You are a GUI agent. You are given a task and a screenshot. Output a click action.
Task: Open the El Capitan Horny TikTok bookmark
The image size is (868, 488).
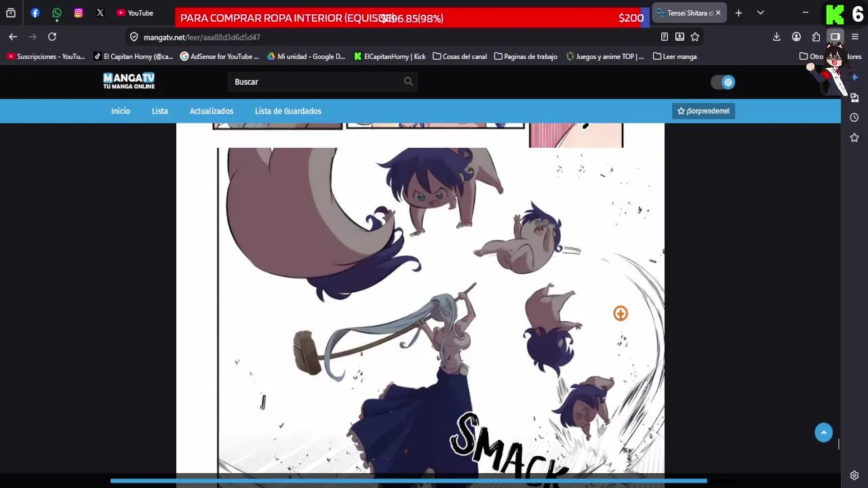pos(134,57)
